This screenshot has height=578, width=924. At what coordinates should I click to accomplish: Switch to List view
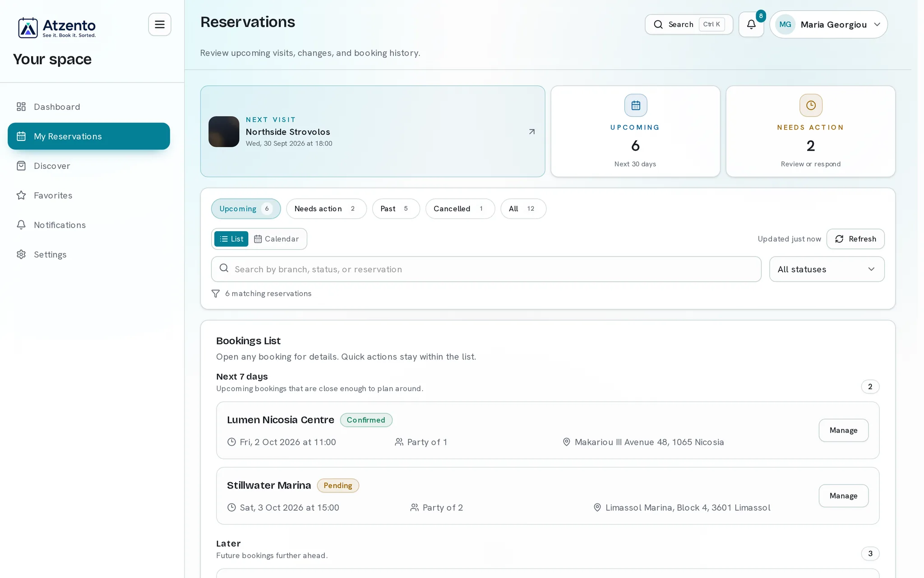tap(231, 239)
